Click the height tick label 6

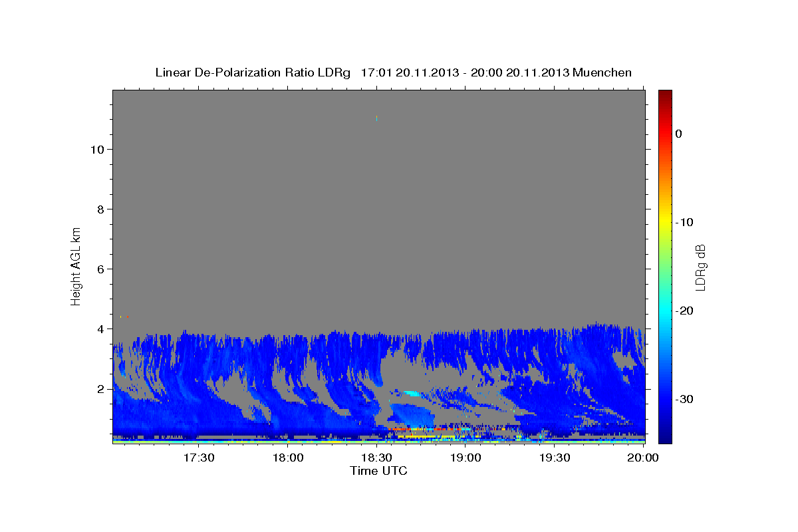click(x=101, y=269)
